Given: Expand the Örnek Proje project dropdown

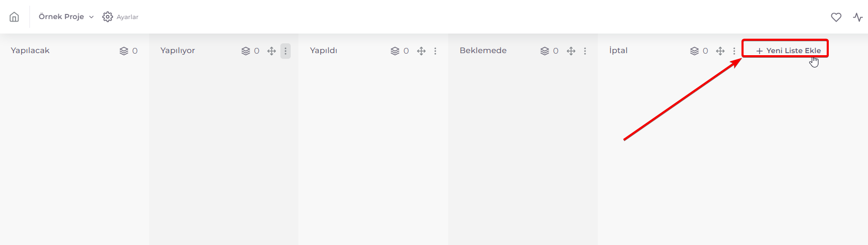Looking at the screenshot, I should click(x=66, y=17).
